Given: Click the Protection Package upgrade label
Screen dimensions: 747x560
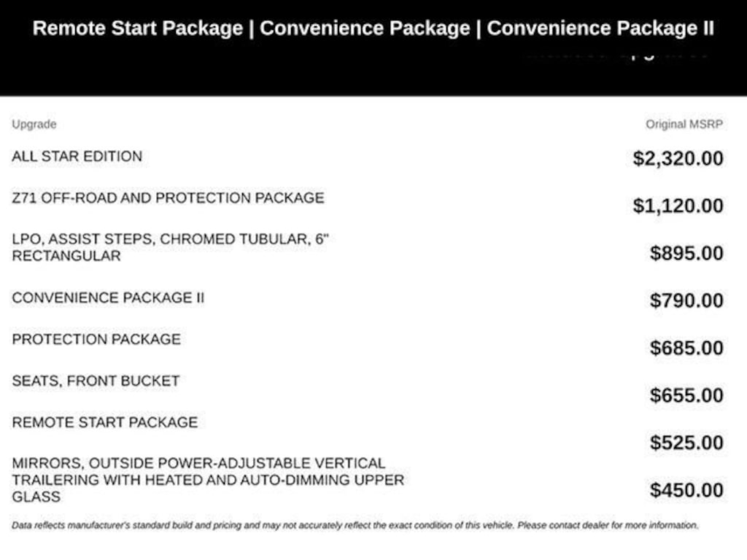Looking at the screenshot, I should point(96,340).
